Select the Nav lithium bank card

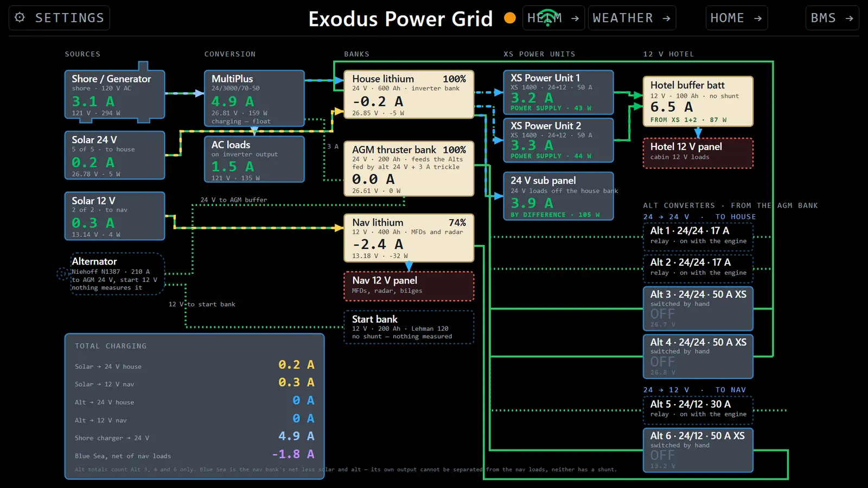point(409,237)
